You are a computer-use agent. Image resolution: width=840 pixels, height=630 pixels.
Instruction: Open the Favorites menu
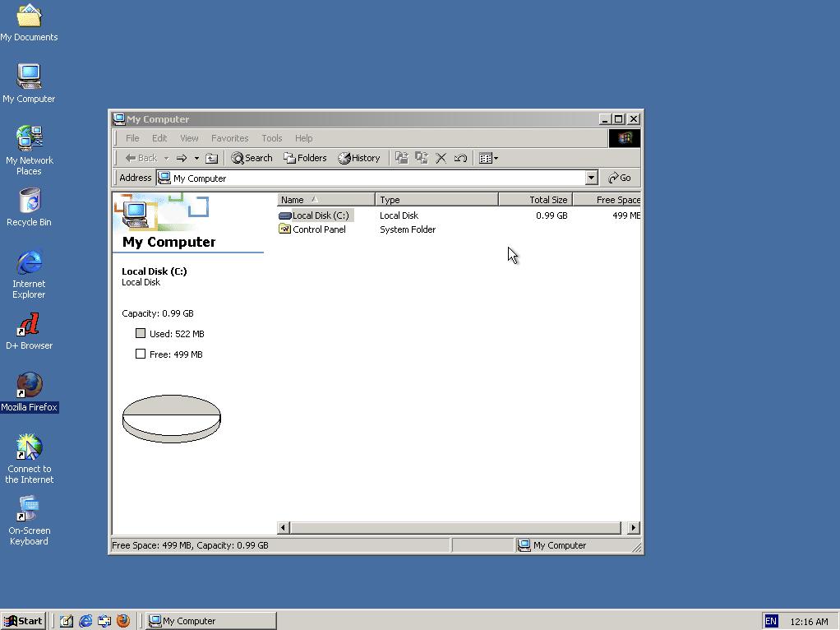(229, 138)
